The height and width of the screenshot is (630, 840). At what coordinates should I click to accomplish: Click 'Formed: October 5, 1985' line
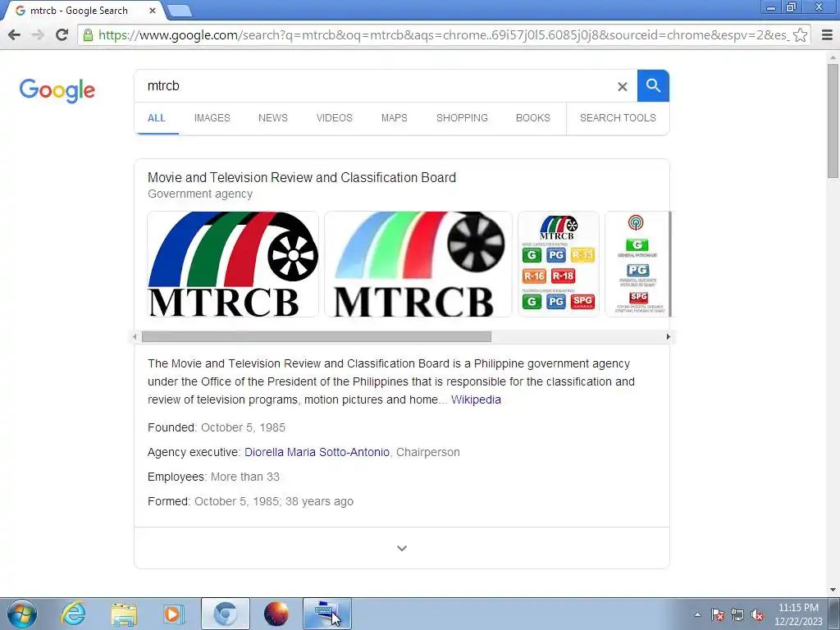pyautogui.click(x=250, y=501)
